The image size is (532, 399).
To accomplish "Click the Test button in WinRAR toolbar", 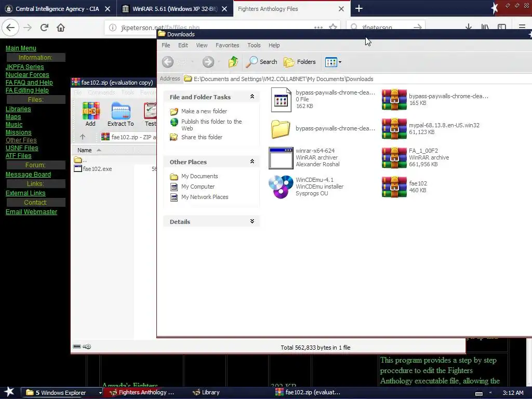I will (150, 114).
